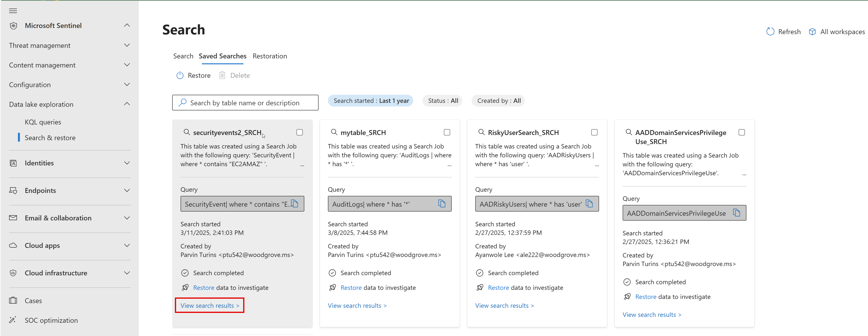
Task: Switch to the Restoration tab
Action: (270, 56)
